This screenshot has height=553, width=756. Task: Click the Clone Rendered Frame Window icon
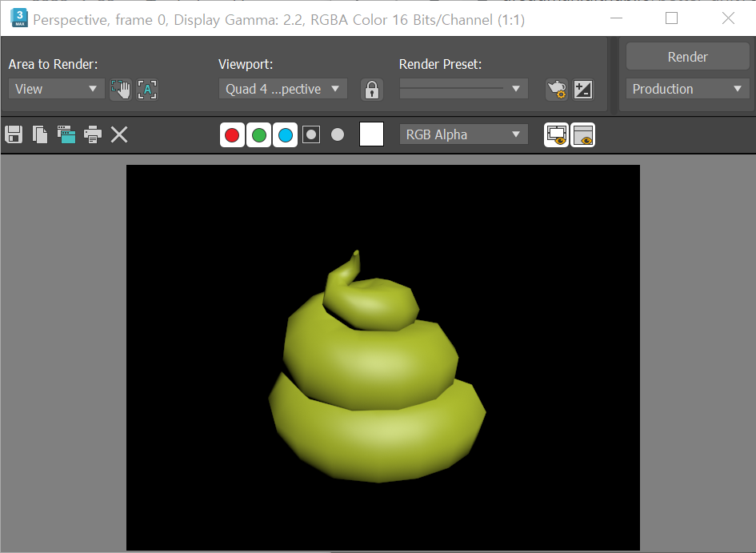coord(66,134)
